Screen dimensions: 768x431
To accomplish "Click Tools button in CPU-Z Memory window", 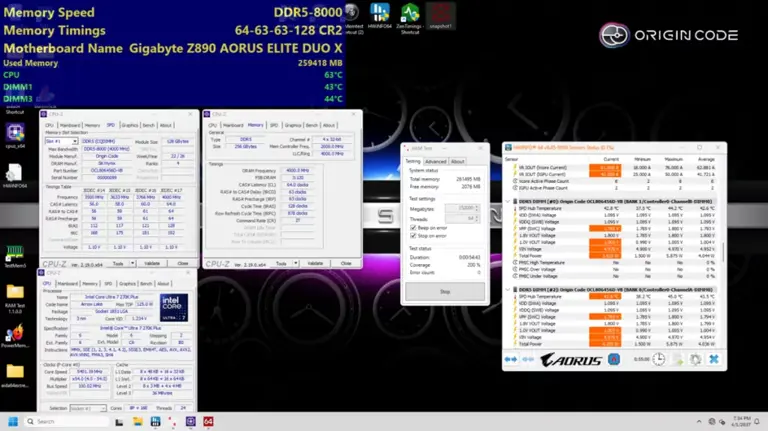I will pyautogui.click(x=281, y=263).
